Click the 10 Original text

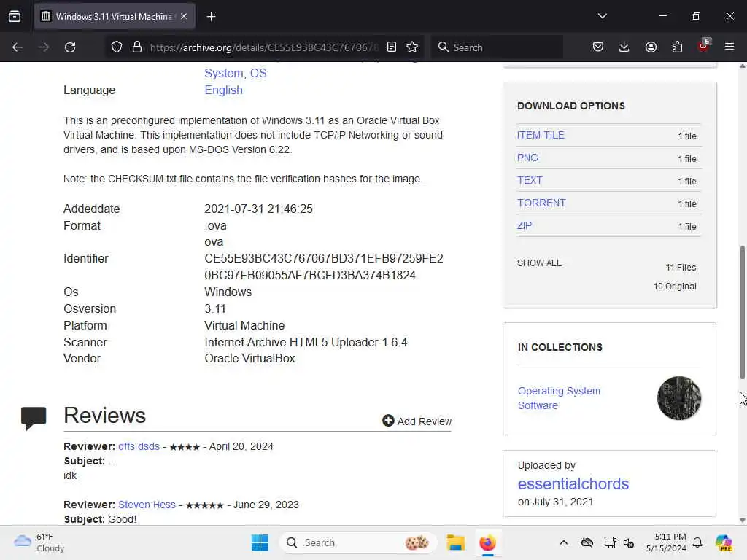(x=675, y=286)
